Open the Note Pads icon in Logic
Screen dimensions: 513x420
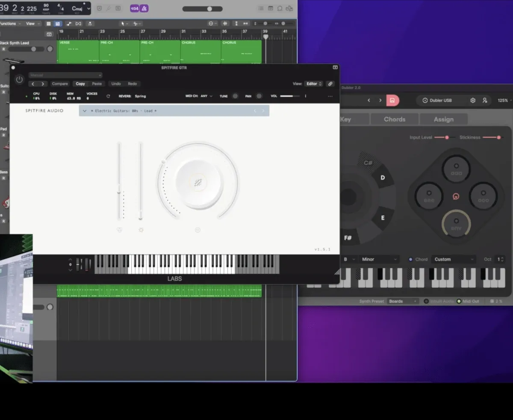pyautogui.click(x=271, y=8)
